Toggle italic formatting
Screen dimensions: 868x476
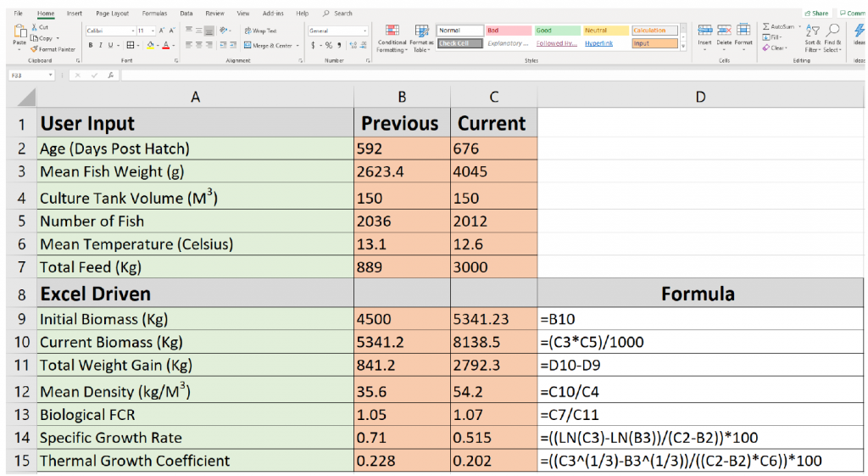pyautogui.click(x=100, y=46)
